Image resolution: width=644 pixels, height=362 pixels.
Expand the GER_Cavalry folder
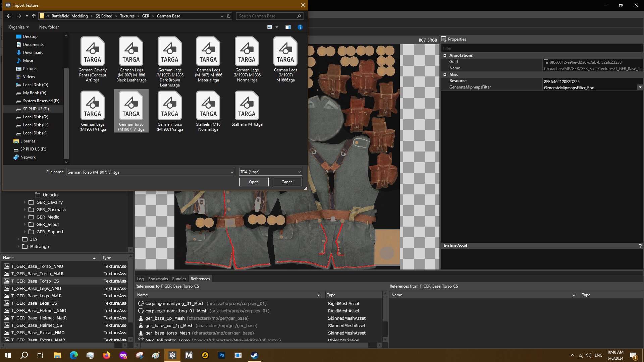[25, 202]
